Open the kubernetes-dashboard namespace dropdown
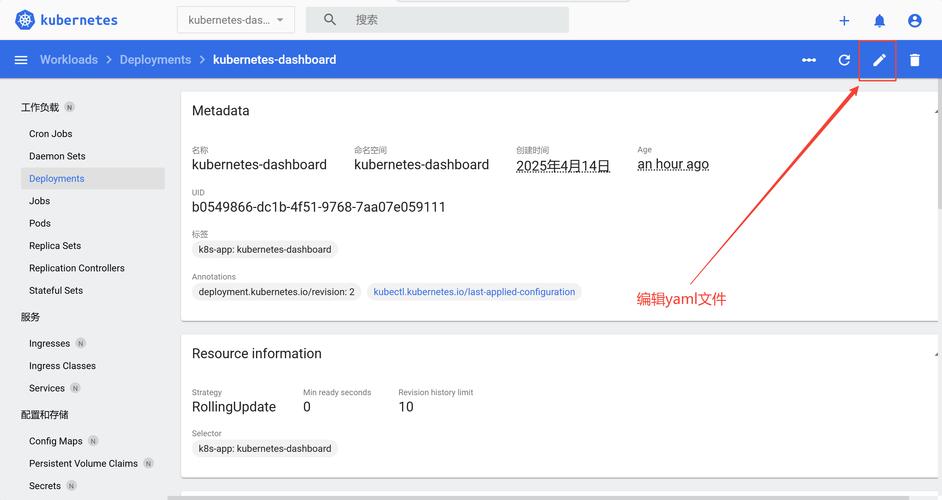Viewport: 942px width, 500px height. click(x=236, y=20)
